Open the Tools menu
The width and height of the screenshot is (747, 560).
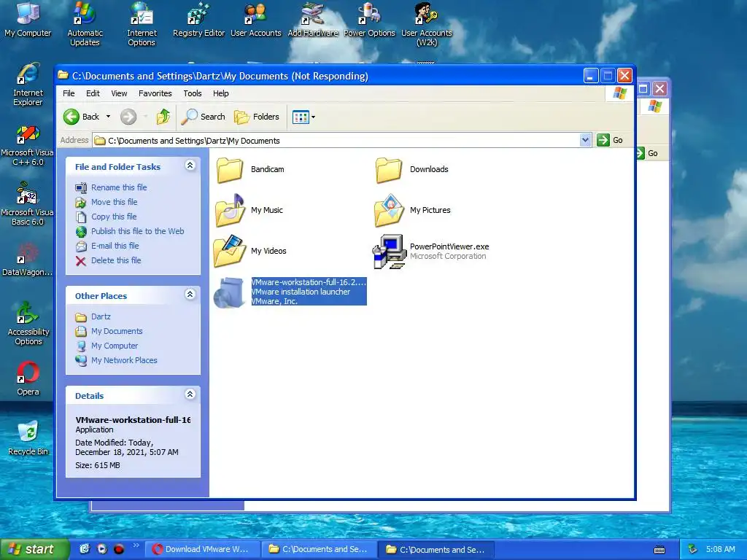193,93
